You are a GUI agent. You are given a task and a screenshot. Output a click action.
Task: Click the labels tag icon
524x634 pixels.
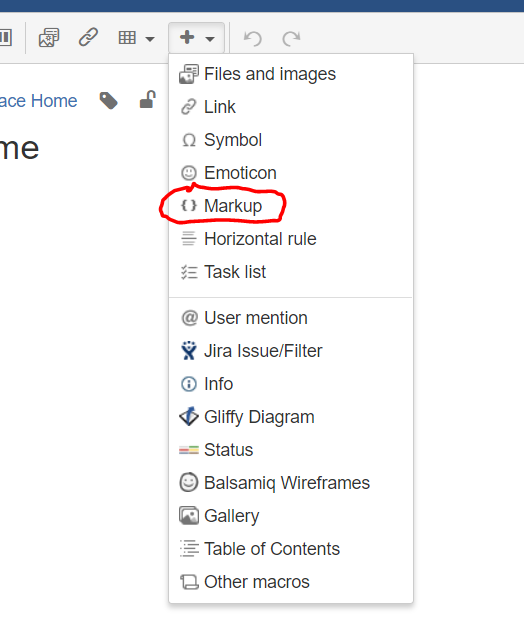(x=108, y=101)
